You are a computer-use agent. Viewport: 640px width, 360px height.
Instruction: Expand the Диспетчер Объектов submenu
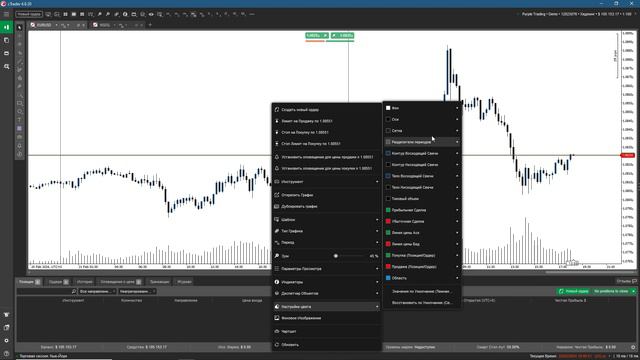pos(327,293)
